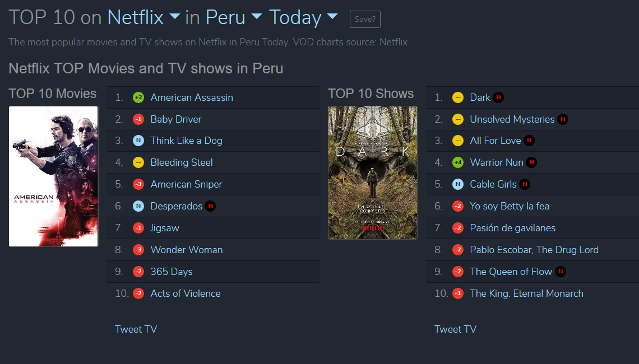Open the Unsolved Mysteries show link

coord(512,119)
